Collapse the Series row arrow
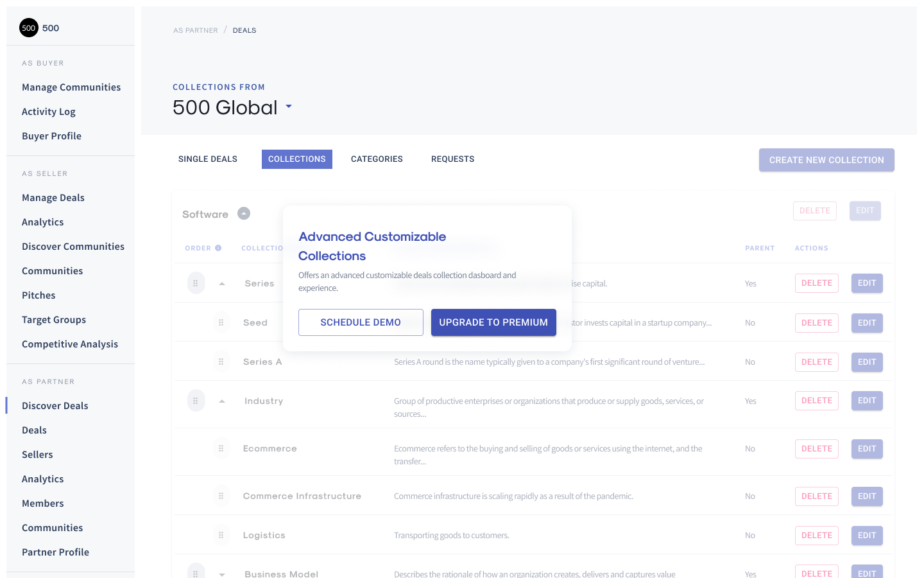Screen dimensions: 924x578 coord(222,283)
